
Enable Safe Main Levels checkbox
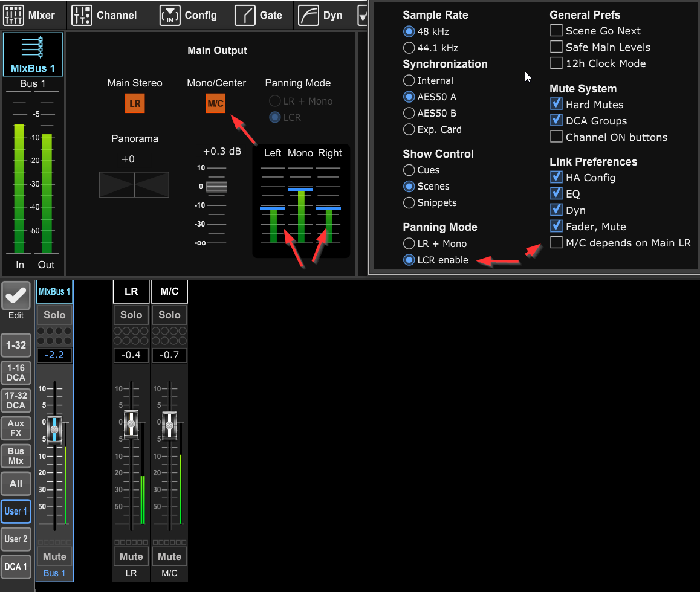coord(556,47)
